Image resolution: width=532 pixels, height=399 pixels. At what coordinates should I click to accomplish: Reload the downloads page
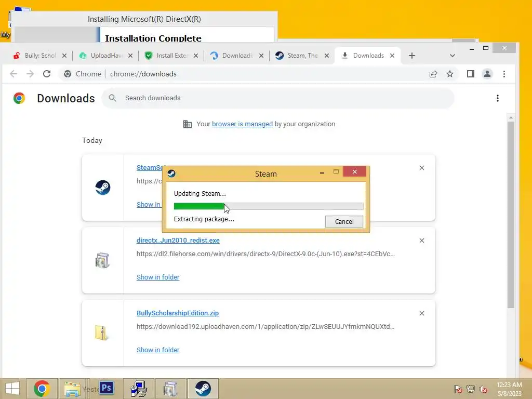point(47,74)
